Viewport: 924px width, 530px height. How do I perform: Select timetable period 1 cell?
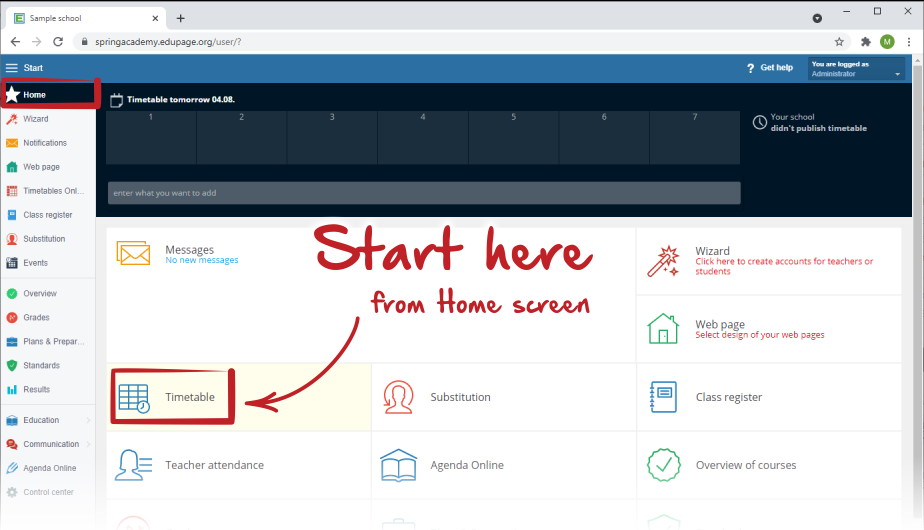pyautogui.click(x=151, y=137)
